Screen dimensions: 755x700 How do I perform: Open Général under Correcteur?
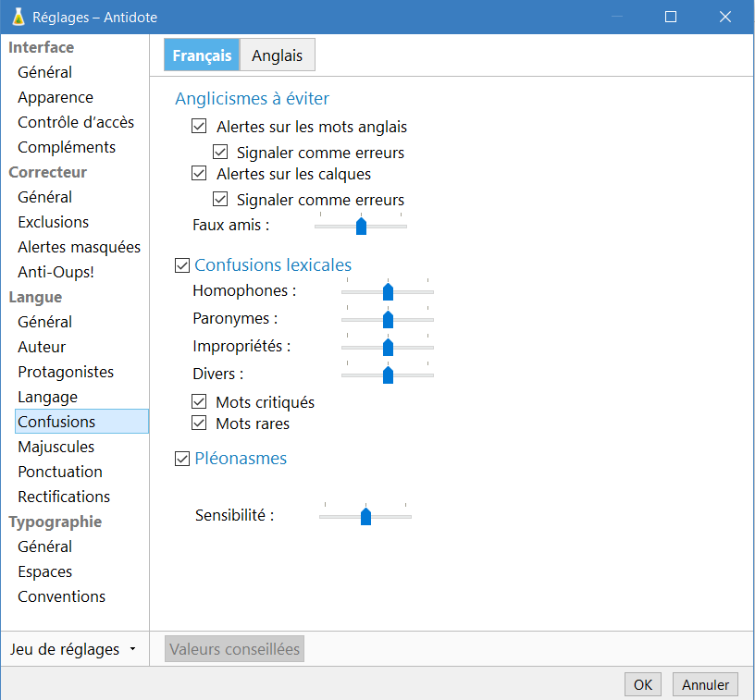(x=44, y=197)
